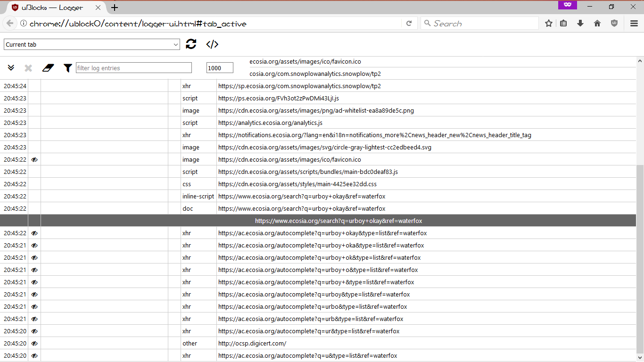Open the search engine selector in the search bar
This screenshot has height=362, width=644.
pyautogui.click(x=427, y=23)
